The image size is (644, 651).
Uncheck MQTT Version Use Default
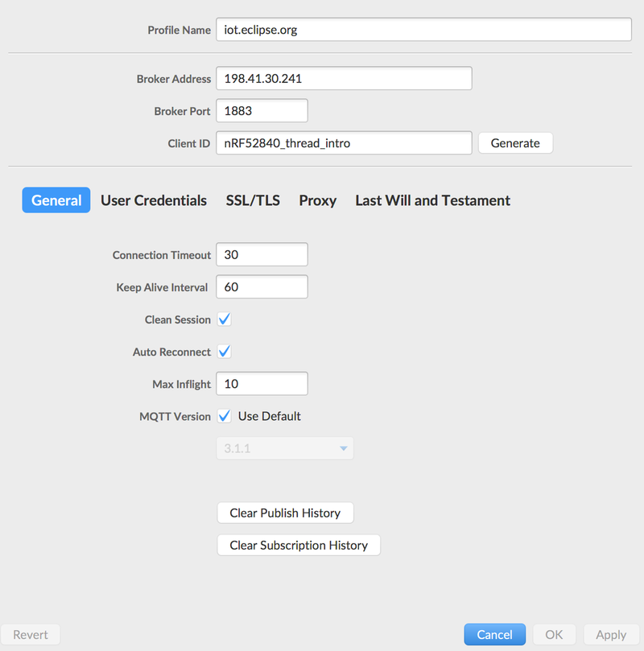(225, 416)
